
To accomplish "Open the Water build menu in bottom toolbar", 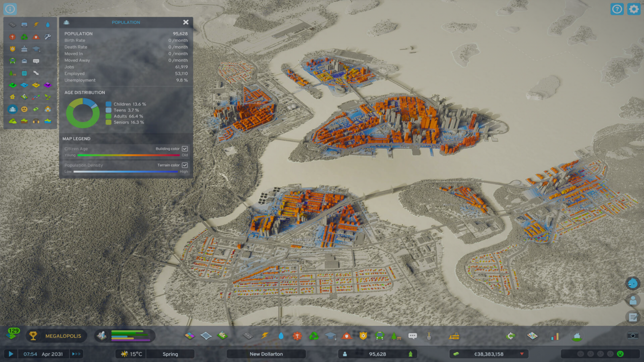I will [281, 336].
